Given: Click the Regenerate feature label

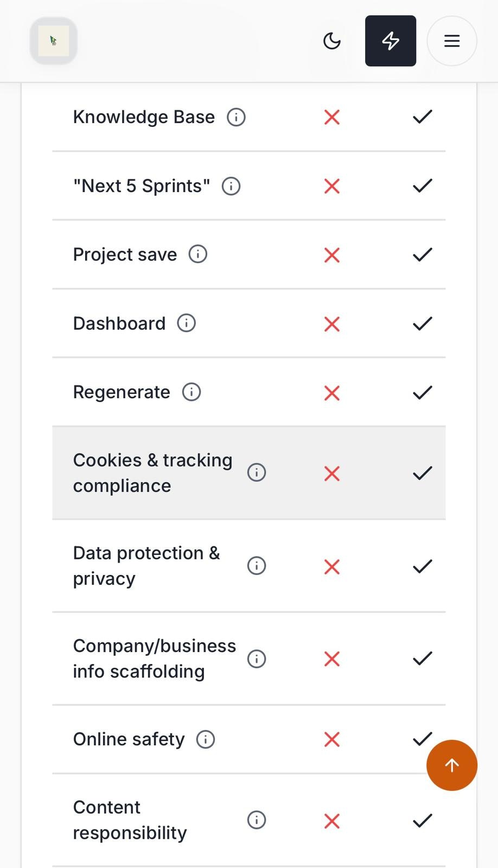Looking at the screenshot, I should coord(122,392).
